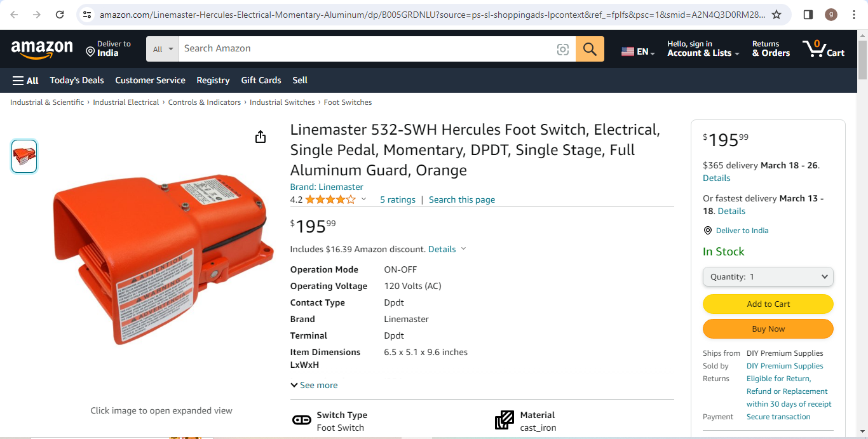The image size is (868, 439).
Task: Open Foot Switches breadcrumb
Action: [x=348, y=102]
